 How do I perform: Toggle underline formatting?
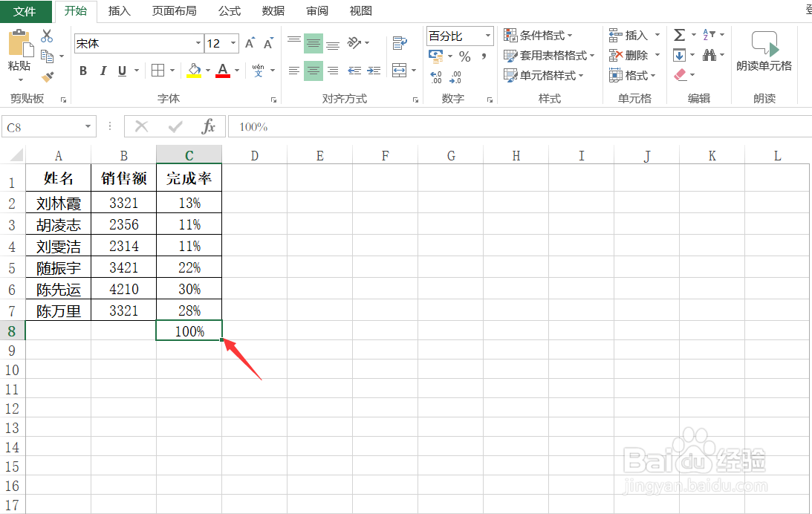[121, 71]
